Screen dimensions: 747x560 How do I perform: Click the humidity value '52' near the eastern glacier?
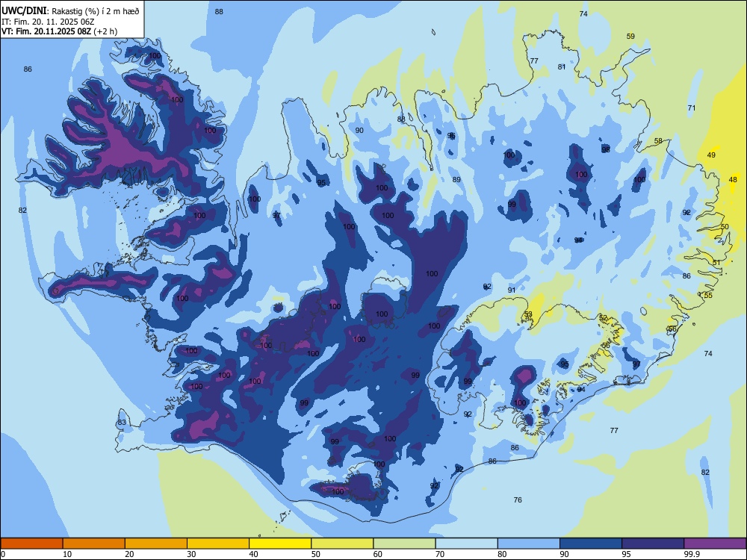coord(603,317)
